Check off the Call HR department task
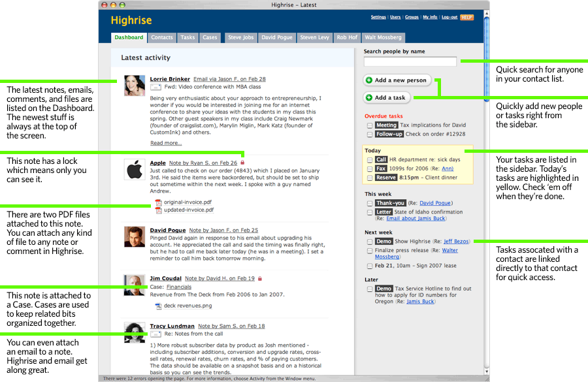Screen dimensions: 588x382 coord(370,160)
